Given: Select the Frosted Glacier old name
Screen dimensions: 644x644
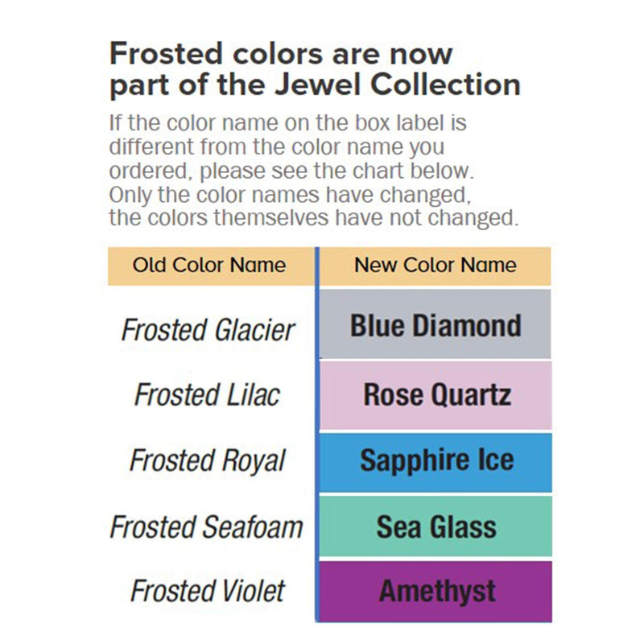Looking at the screenshot, I should pyautogui.click(x=208, y=330).
